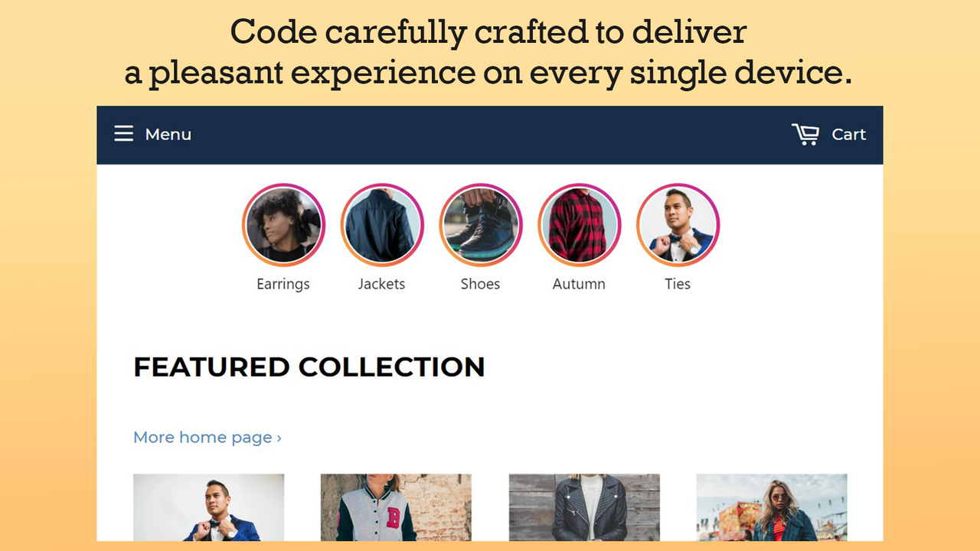Open the blue blazer product thumbnail
The height and width of the screenshot is (551, 980).
coord(208,509)
